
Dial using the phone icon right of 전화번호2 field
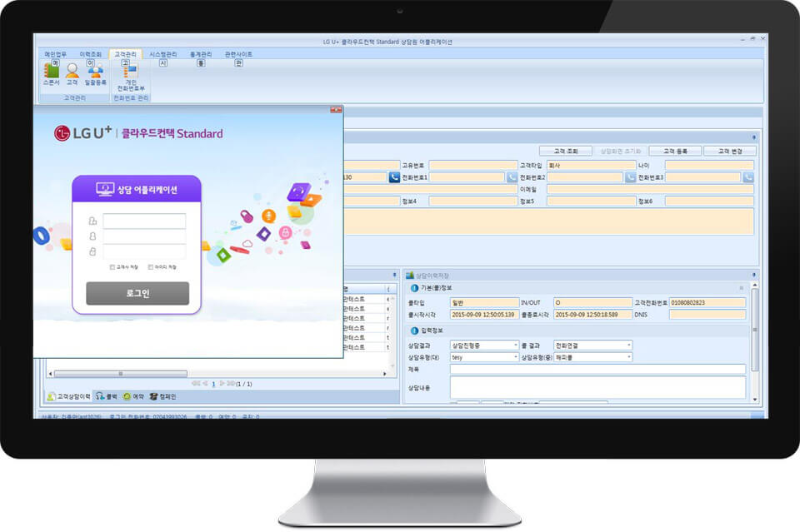630,177
